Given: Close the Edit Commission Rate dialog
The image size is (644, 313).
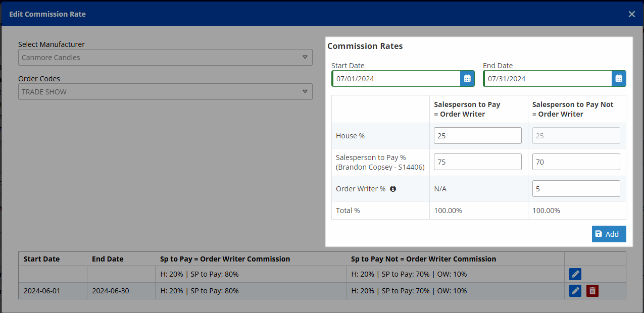Looking at the screenshot, I should click(x=631, y=14).
